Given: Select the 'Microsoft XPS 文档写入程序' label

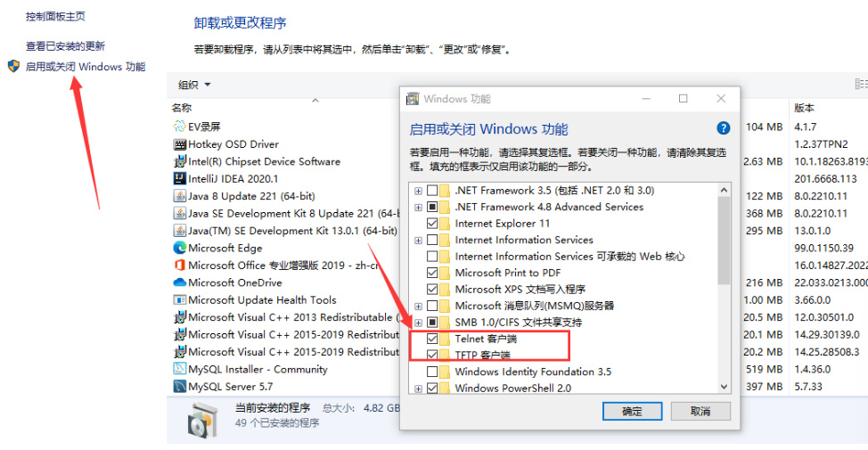Looking at the screenshot, I should pos(520,290).
